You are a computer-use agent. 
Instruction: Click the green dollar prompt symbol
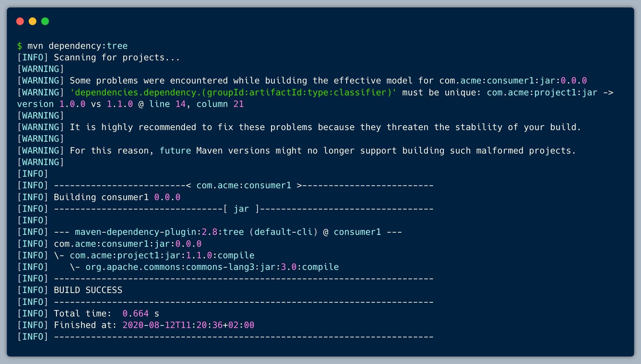click(x=20, y=46)
